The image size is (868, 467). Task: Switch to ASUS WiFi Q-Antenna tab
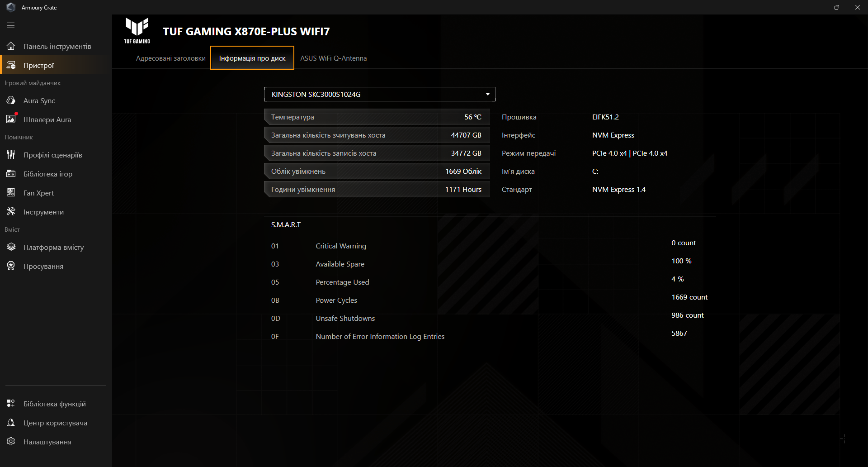(x=334, y=58)
